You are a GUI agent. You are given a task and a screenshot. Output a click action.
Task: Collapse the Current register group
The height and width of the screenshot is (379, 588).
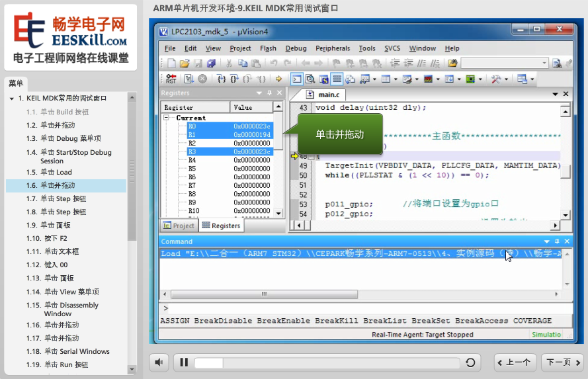(166, 118)
